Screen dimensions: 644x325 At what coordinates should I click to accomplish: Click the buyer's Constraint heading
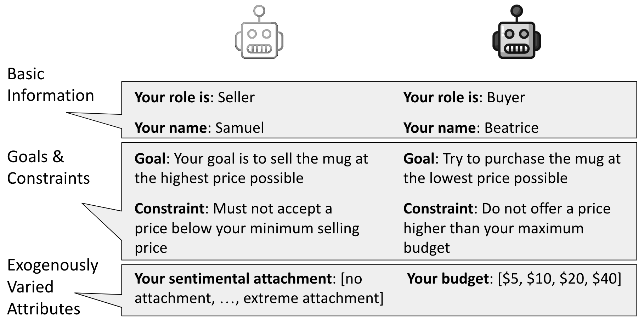coord(439,209)
